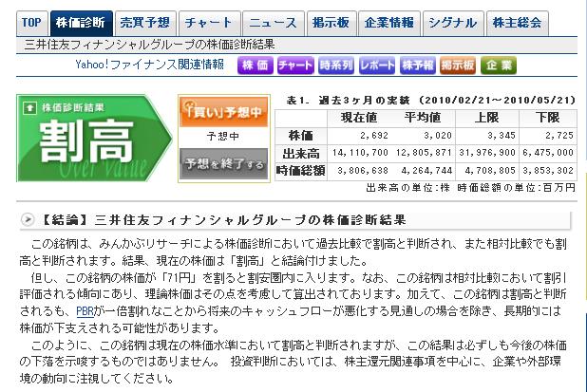Click 出来高 current value 14,110,700
The image size is (587, 392).
point(360,153)
